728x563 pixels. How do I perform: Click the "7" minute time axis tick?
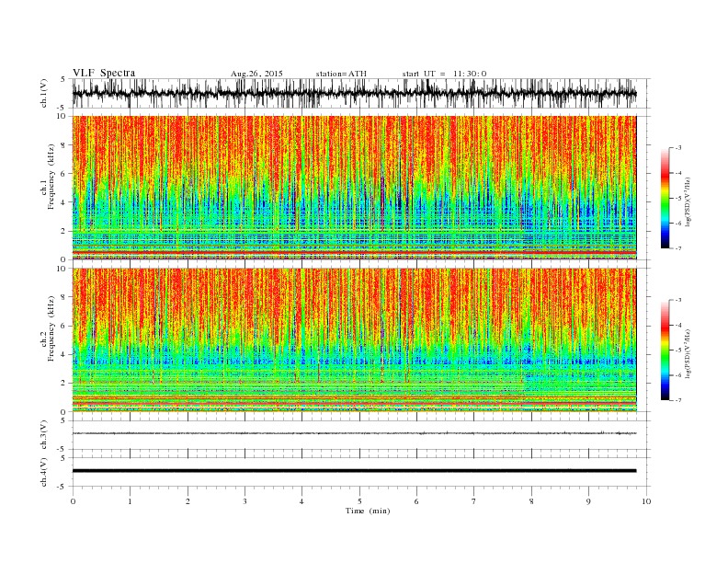[473, 501]
